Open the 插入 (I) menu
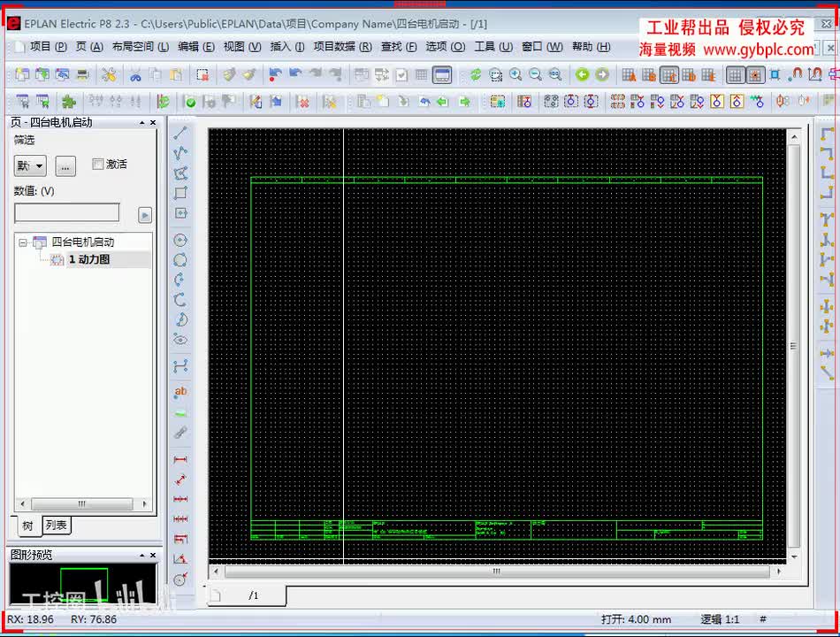The height and width of the screenshot is (637, 840). click(x=287, y=47)
